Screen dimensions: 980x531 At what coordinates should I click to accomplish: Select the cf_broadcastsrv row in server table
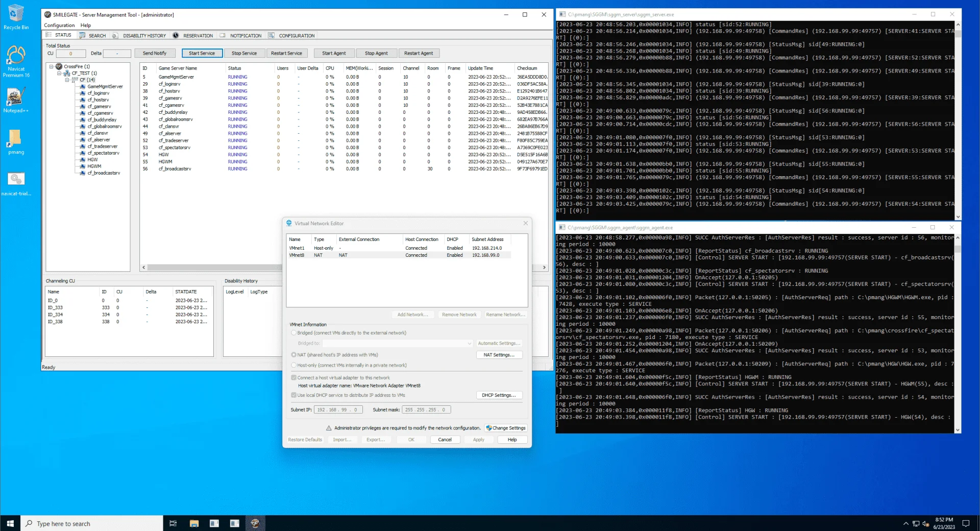pos(345,168)
